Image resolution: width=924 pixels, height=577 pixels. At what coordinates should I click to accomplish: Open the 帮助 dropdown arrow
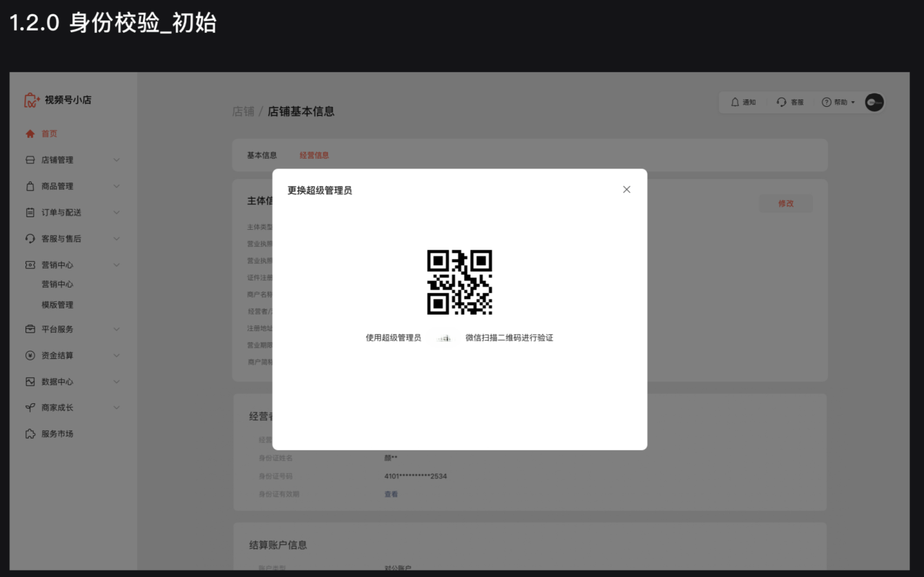(x=853, y=103)
